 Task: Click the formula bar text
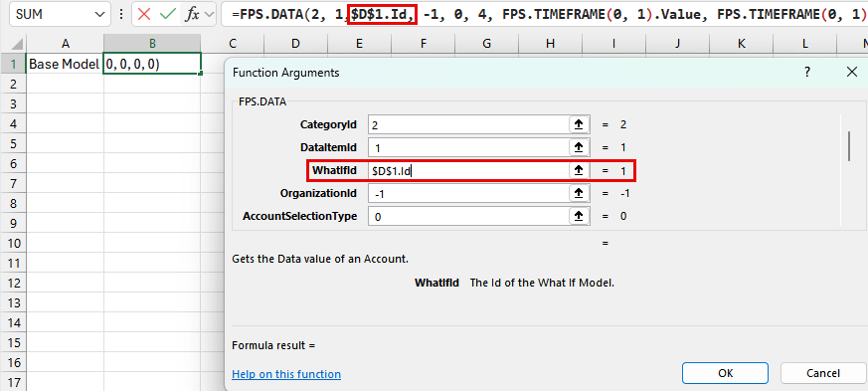click(548, 15)
